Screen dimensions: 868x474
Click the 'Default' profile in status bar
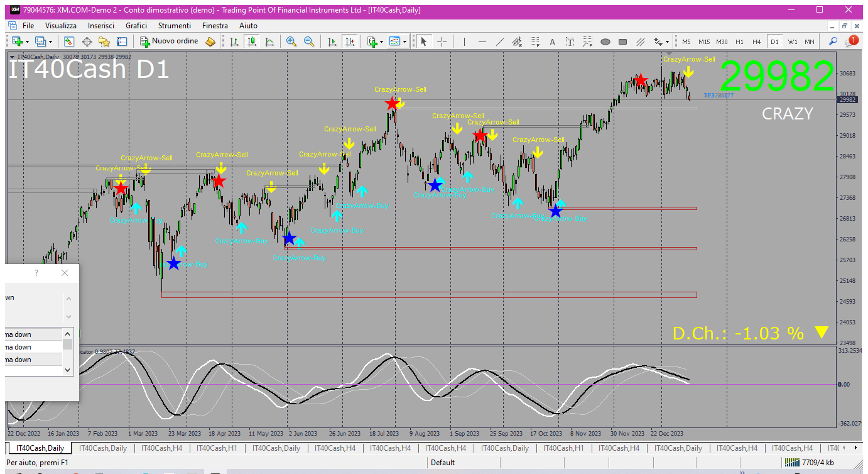(443, 463)
